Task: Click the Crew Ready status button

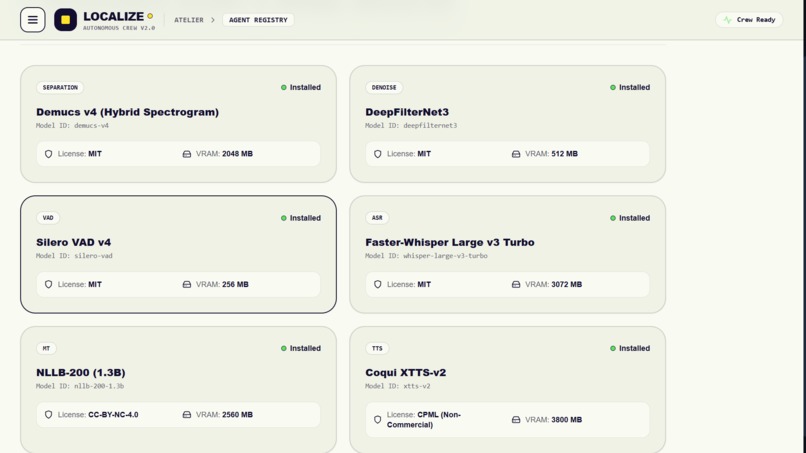Action: 749,20
